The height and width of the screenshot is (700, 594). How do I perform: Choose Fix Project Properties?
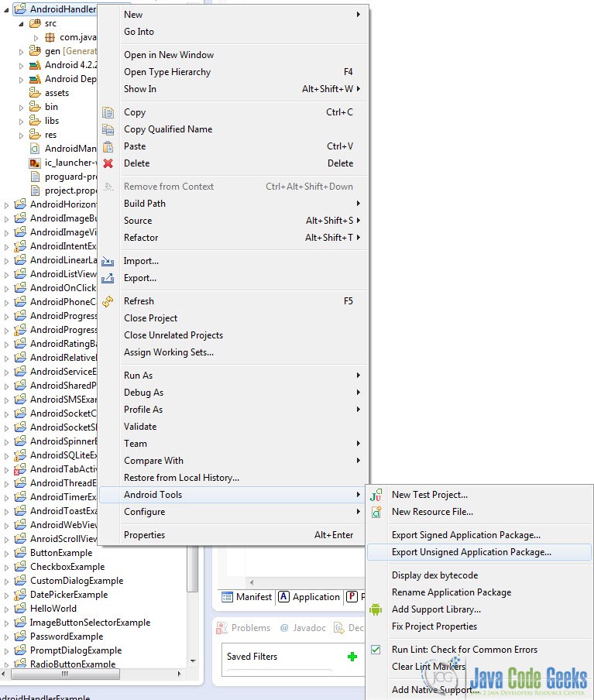pyautogui.click(x=479, y=626)
